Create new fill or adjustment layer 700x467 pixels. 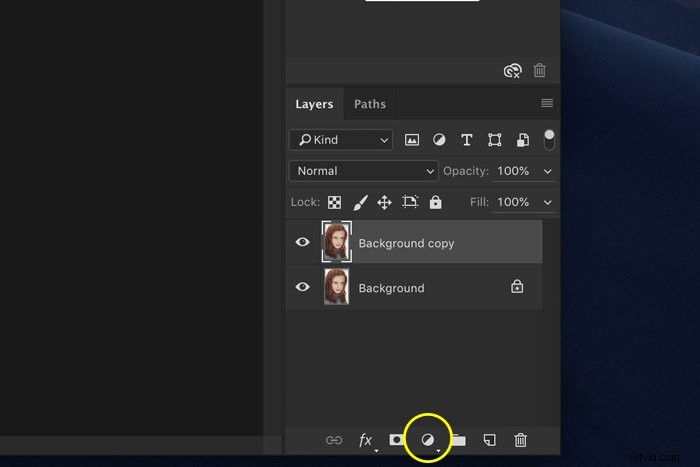click(428, 440)
